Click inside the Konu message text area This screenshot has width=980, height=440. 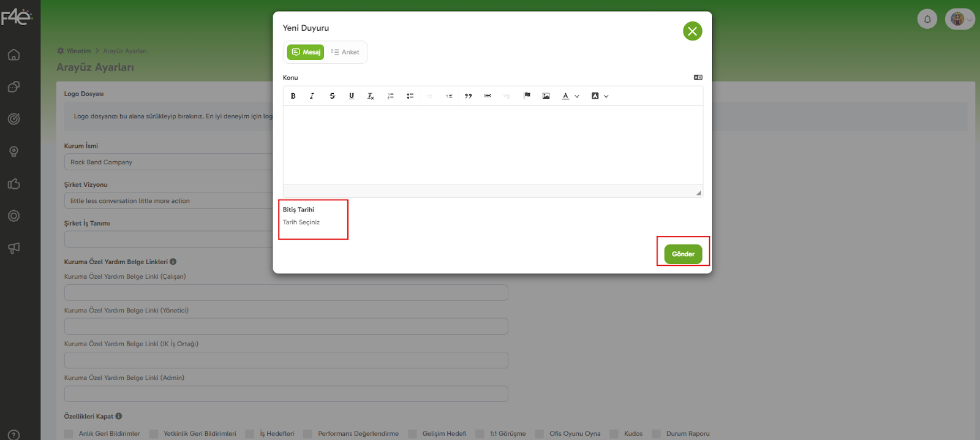point(492,145)
